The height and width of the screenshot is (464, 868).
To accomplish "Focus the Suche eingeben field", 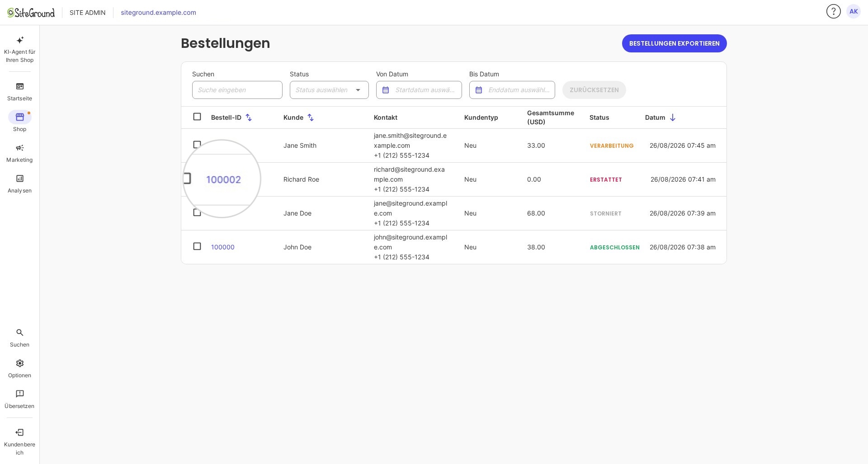I will [x=237, y=90].
